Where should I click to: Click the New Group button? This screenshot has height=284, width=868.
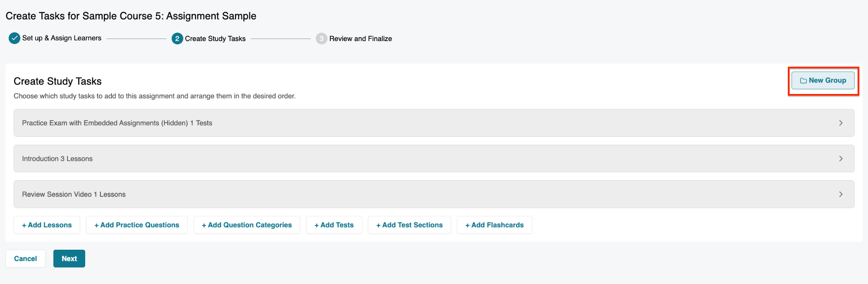pyautogui.click(x=823, y=80)
